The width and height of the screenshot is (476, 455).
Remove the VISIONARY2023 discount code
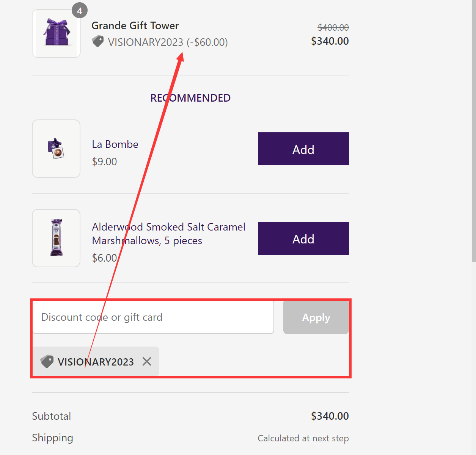click(146, 361)
